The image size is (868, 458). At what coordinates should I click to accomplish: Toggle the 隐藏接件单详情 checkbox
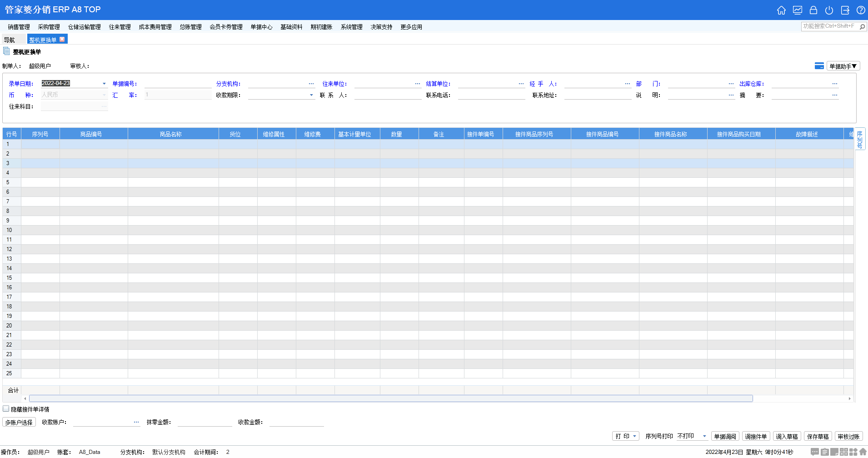(x=6, y=409)
